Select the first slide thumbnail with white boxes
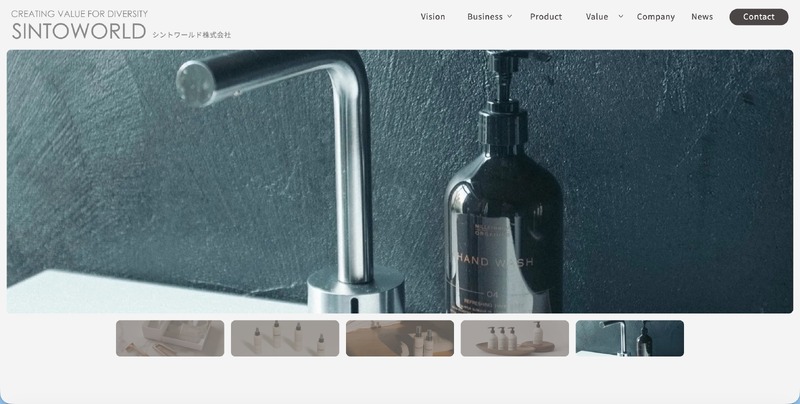 coord(170,338)
